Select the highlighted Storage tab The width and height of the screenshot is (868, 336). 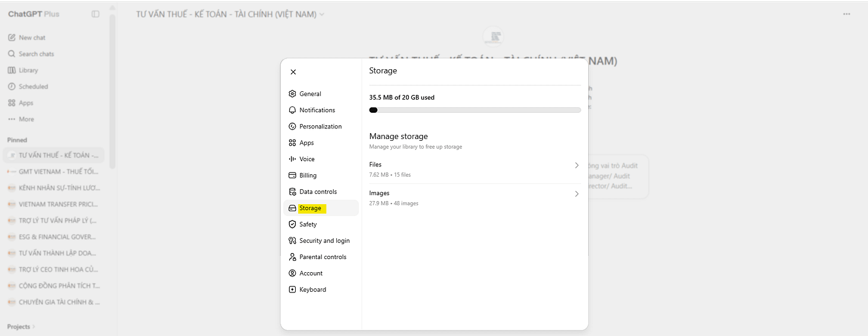[x=320, y=208]
